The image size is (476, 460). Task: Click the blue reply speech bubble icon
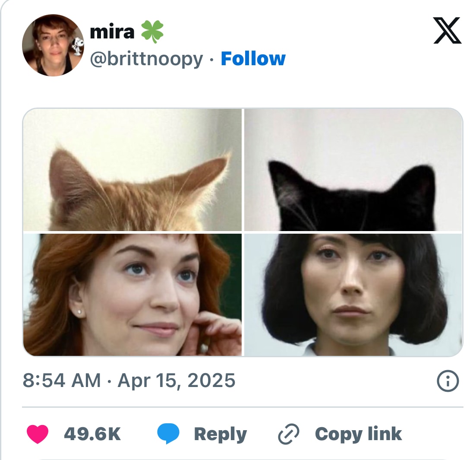point(168,434)
